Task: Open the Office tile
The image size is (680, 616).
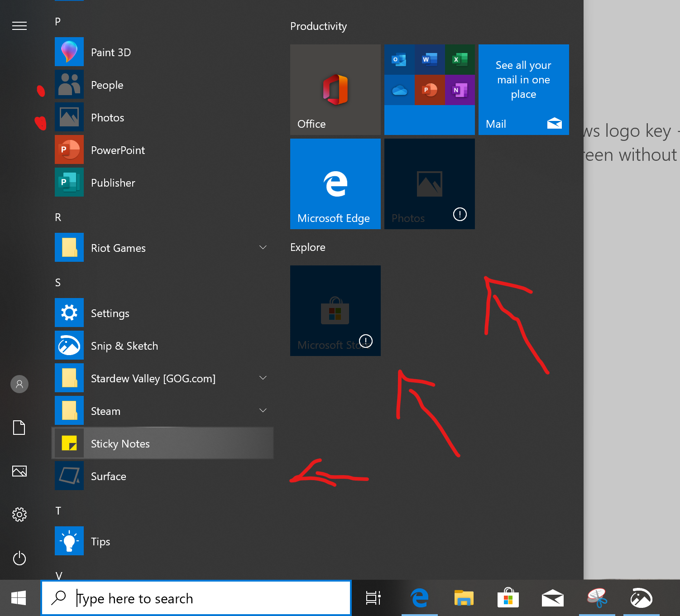Action: click(335, 90)
